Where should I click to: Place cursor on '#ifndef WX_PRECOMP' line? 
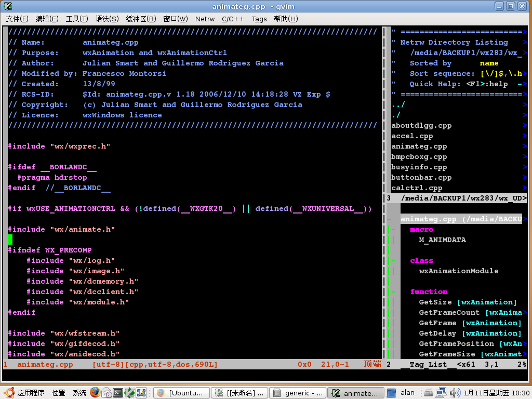point(50,250)
